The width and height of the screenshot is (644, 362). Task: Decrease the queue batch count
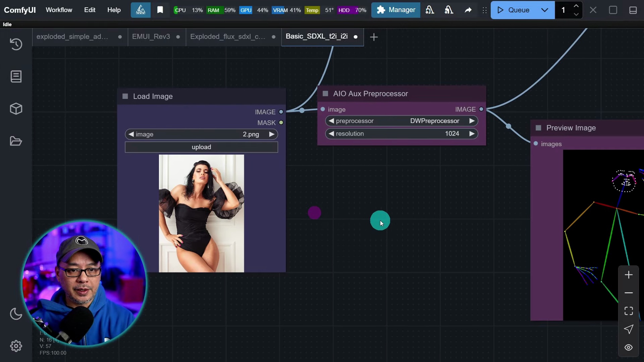tap(576, 14)
